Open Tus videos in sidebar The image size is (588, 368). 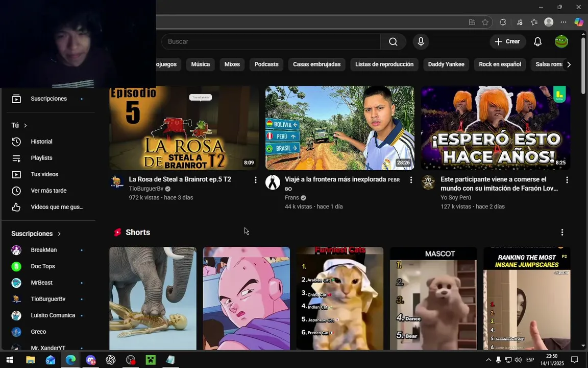click(49, 174)
